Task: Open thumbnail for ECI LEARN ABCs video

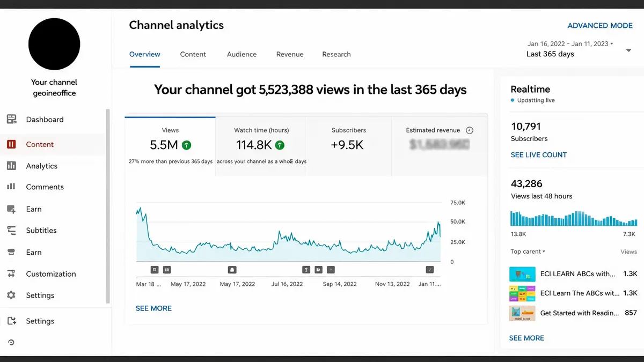Action: click(x=522, y=274)
